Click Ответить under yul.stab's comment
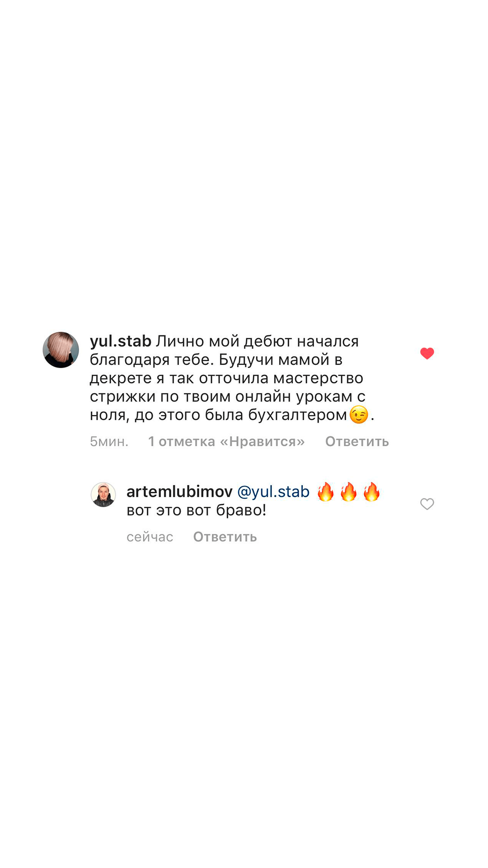 (x=357, y=441)
